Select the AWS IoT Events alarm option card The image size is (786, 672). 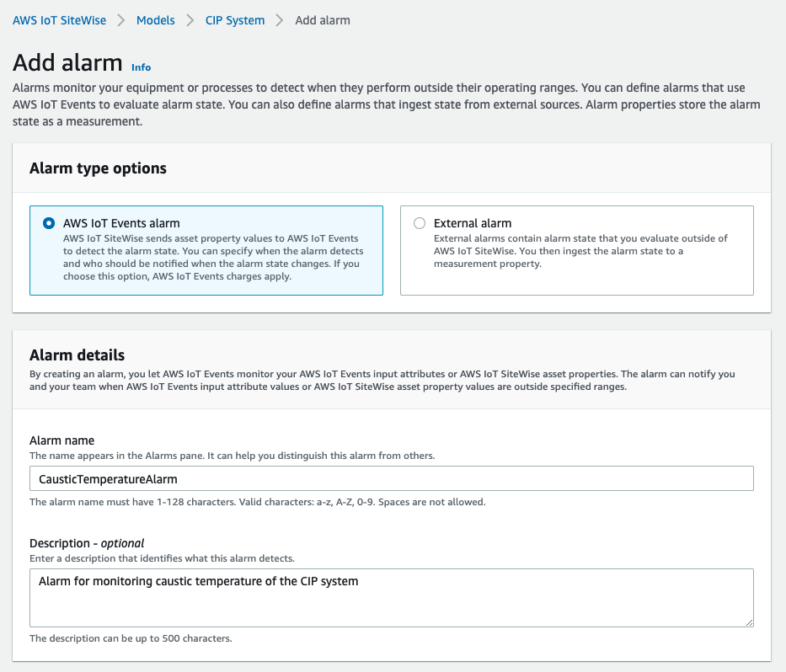206,249
